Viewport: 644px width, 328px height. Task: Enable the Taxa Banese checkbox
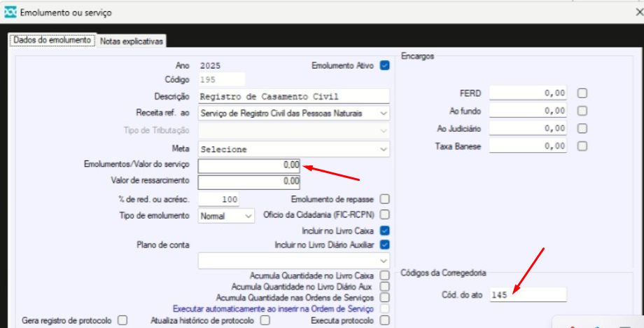click(x=582, y=146)
